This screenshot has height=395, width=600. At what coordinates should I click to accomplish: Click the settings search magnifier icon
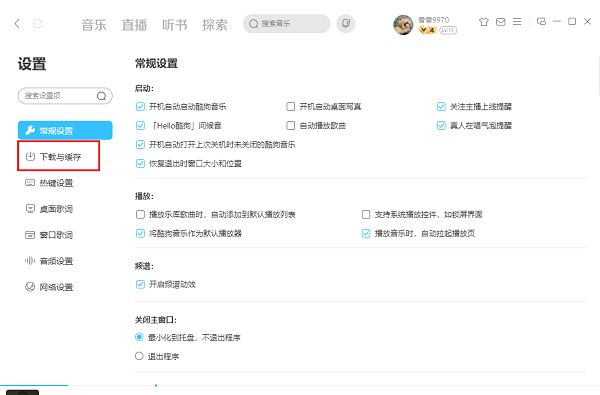tap(101, 96)
